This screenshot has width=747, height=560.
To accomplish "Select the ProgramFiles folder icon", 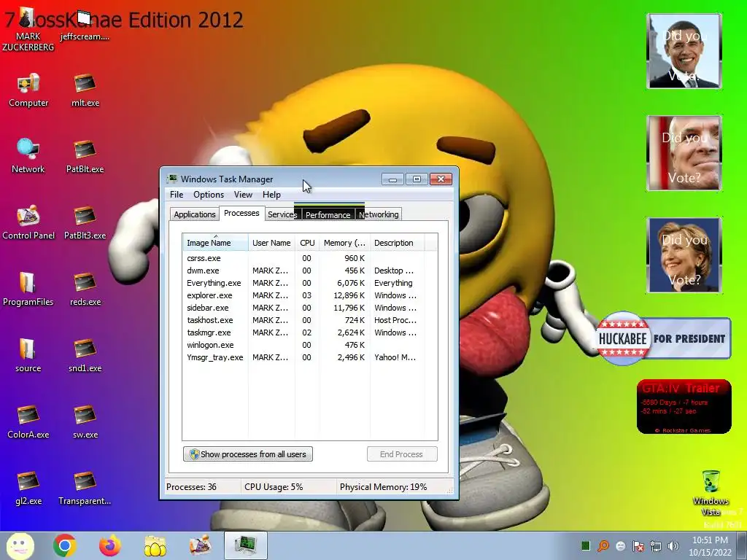I will [28, 289].
